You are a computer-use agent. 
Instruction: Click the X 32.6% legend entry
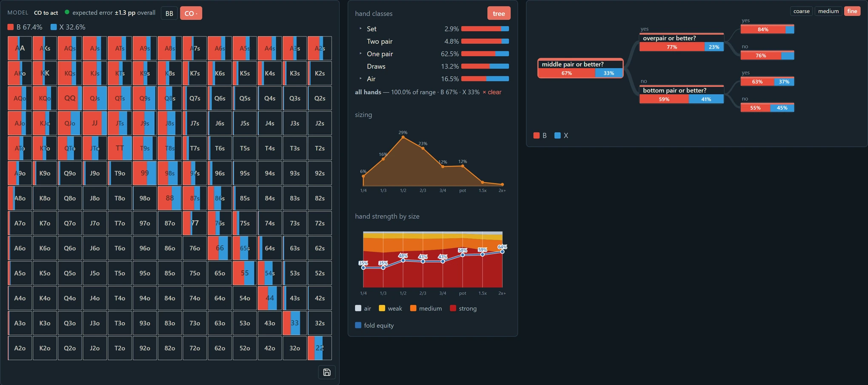click(x=68, y=27)
